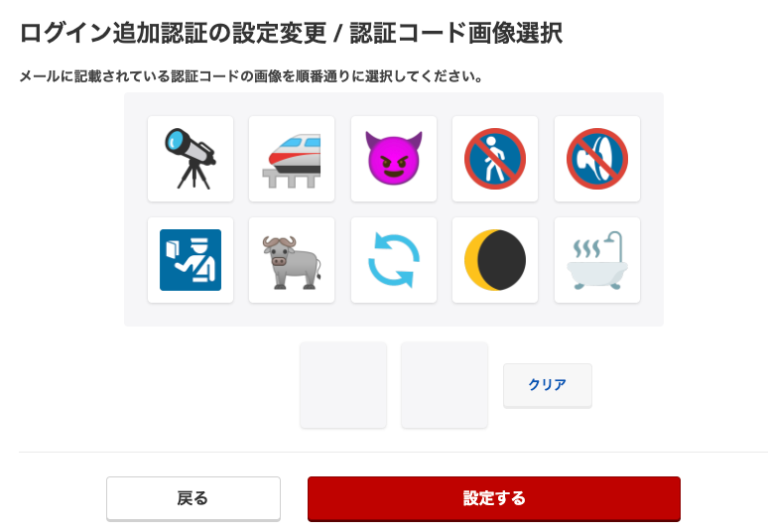Choose the blue refresh arrows image
Screen dimensions: 768x532
coord(394,260)
